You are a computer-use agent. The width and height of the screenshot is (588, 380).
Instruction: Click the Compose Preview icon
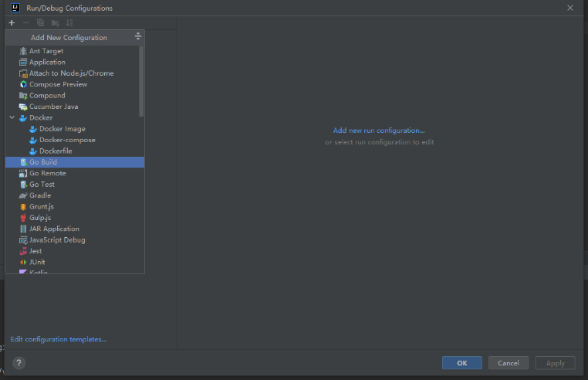(x=23, y=84)
